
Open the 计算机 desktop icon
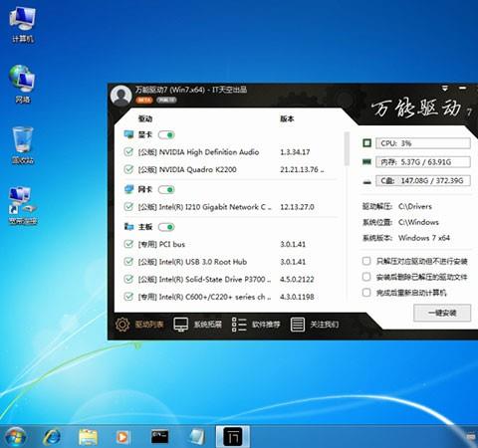pos(22,25)
